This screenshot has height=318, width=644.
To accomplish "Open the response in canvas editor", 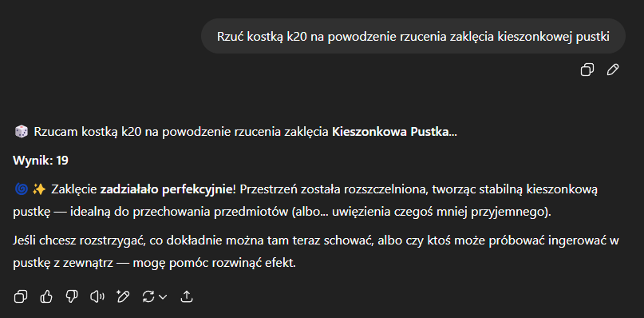I will pos(123,296).
